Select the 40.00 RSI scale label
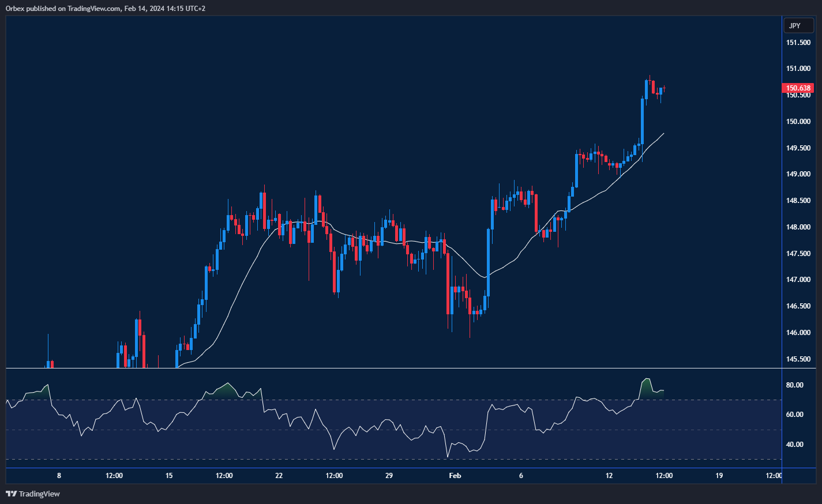Image resolution: width=822 pixels, height=504 pixels. [795, 445]
